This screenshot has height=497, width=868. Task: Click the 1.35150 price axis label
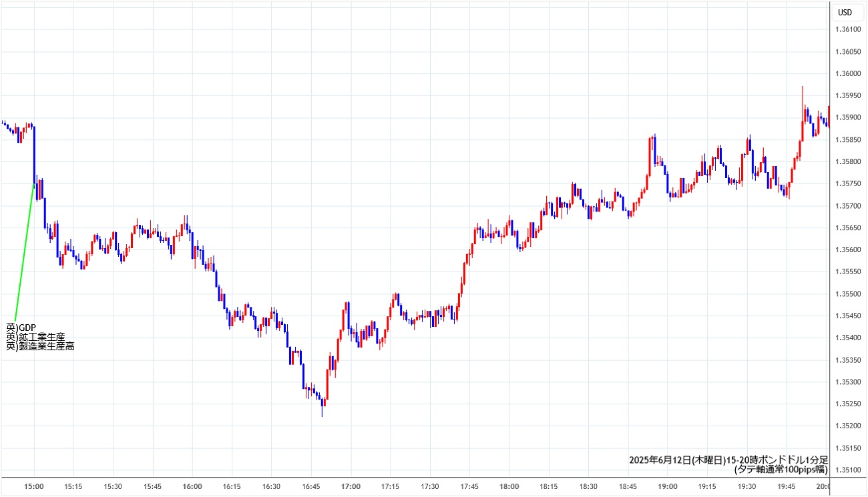(849, 448)
